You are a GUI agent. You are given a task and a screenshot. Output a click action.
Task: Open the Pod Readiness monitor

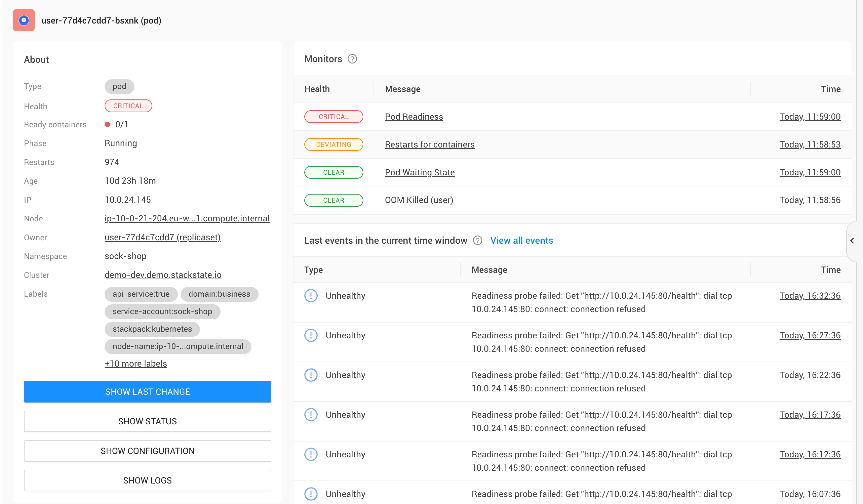(414, 117)
